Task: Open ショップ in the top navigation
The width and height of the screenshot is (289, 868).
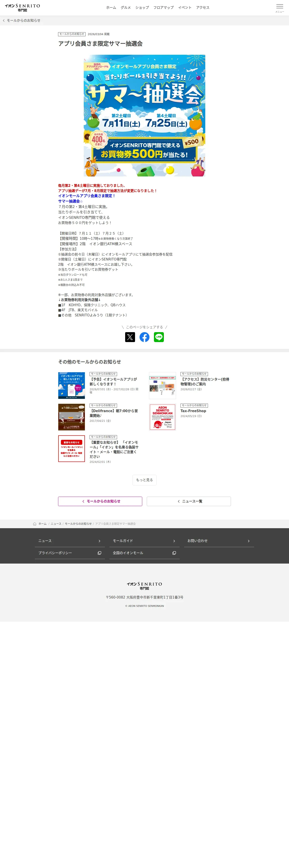Action: coord(142,8)
